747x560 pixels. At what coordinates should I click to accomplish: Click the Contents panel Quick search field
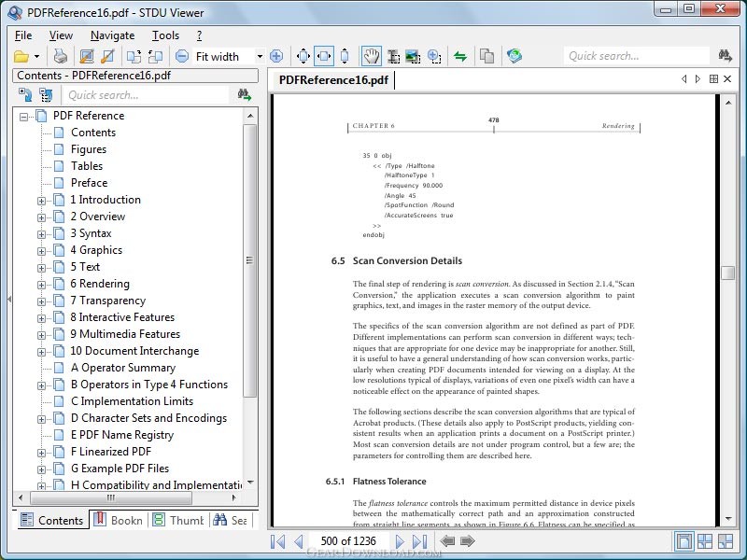(x=148, y=95)
